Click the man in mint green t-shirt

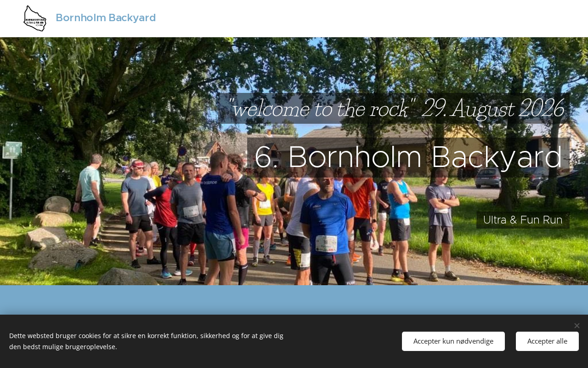[90, 198]
